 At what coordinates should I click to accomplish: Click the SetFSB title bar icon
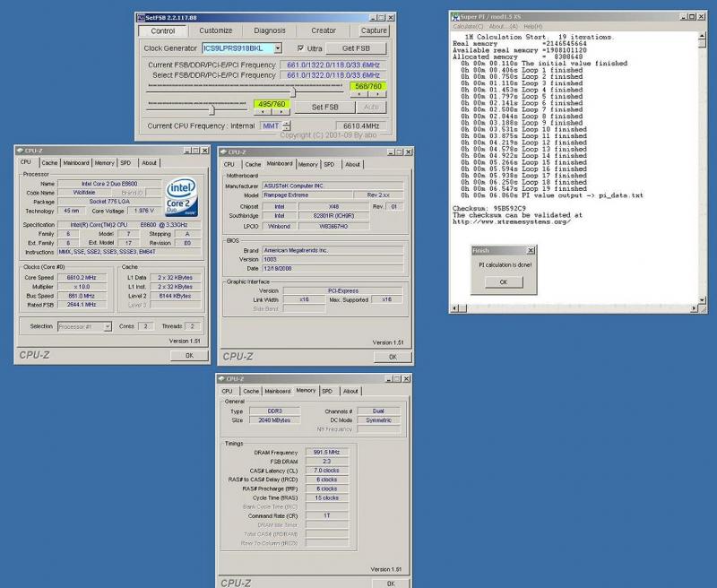coord(141,17)
